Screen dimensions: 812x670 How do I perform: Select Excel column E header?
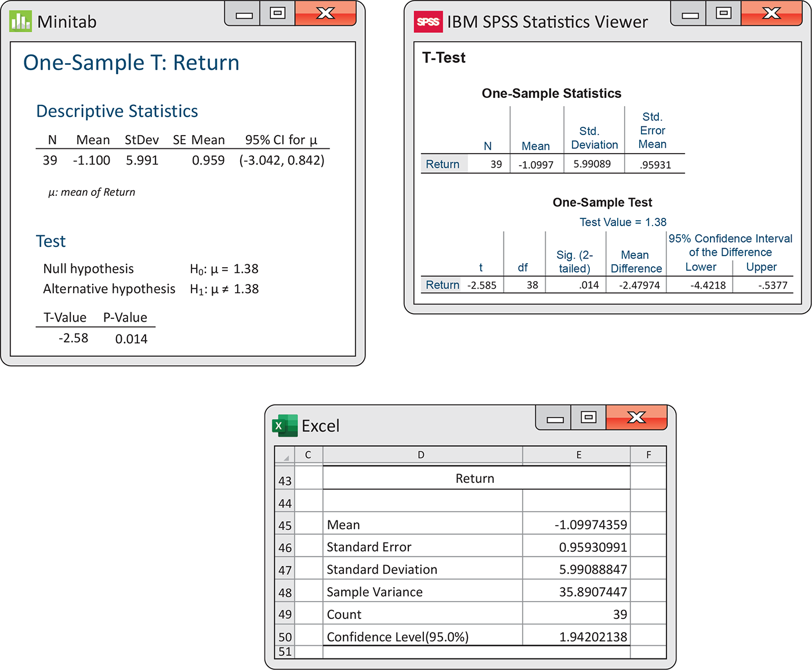coord(577,455)
